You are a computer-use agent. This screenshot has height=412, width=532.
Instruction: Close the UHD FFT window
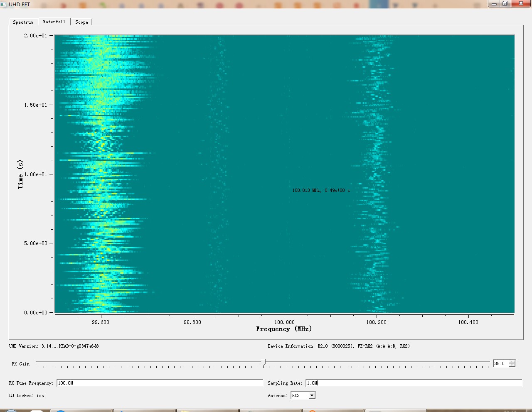(x=521, y=4)
